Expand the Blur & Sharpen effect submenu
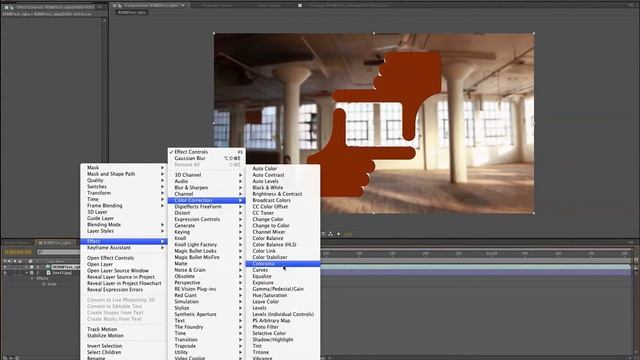 click(x=207, y=187)
